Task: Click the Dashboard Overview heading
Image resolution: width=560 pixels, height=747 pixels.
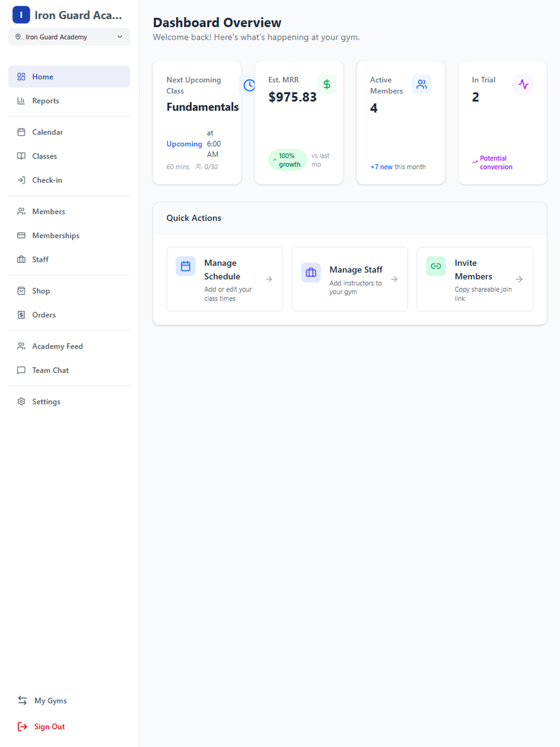Action: 217,23
